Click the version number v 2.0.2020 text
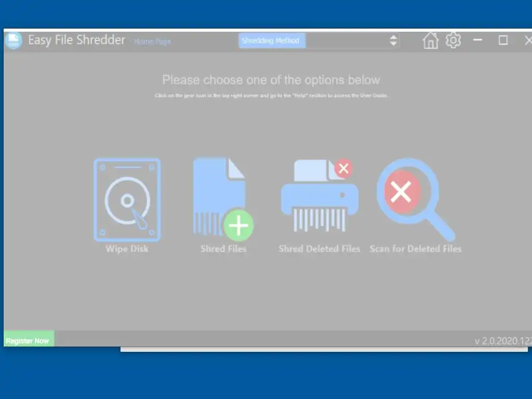This screenshot has width=532, height=399. pos(503,341)
